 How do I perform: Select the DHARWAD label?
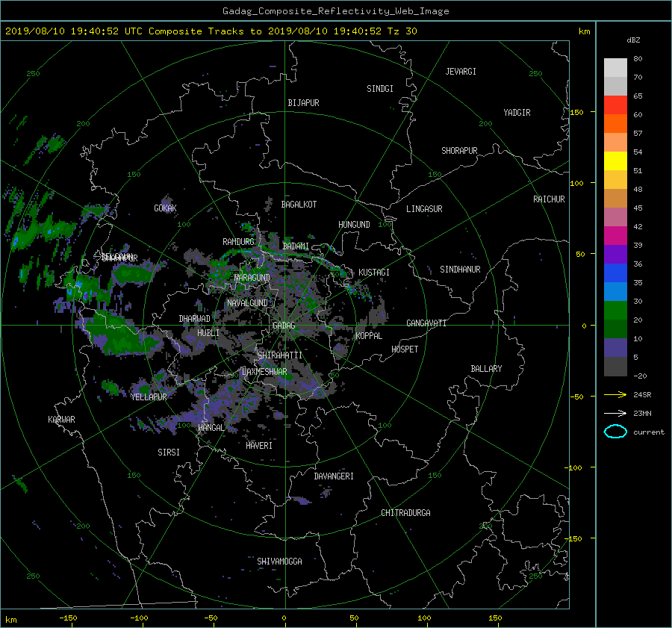click(195, 319)
